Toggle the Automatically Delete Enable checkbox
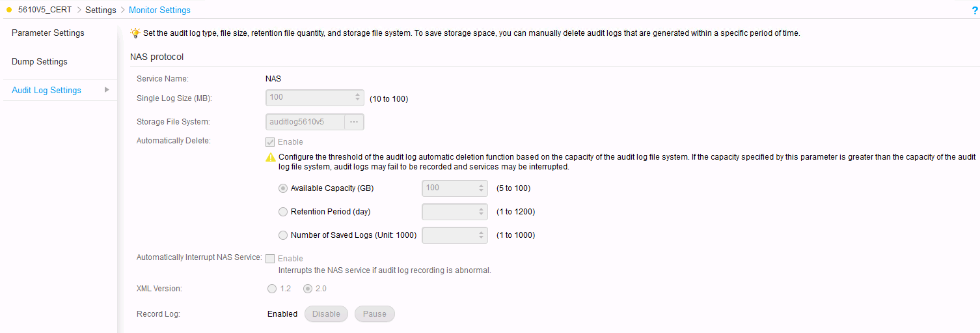 [x=270, y=142]
